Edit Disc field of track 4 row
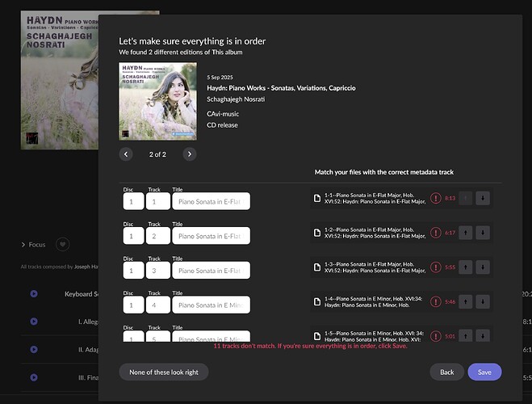532x404 pixels. tap(133, 305)
